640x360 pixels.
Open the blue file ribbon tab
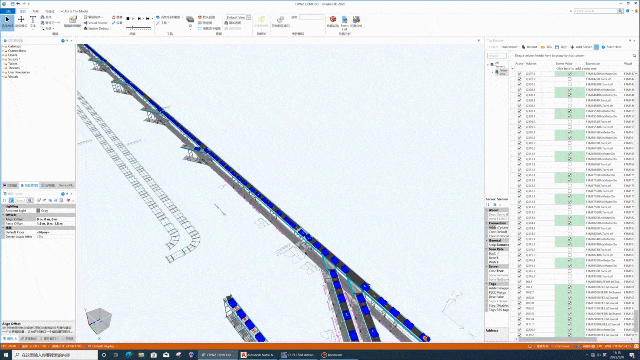(x=8, y=11)
